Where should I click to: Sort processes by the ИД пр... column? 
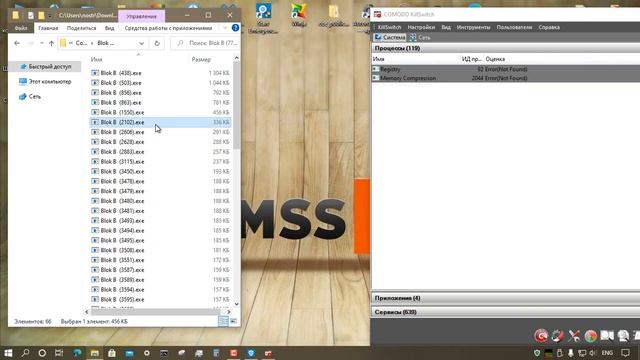(471, 59)
